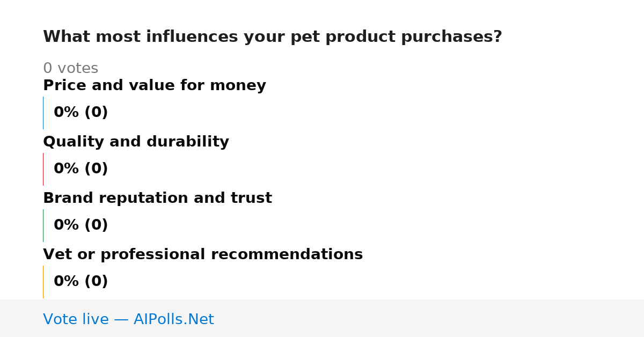644x337 pixels.
Task: Choose the Quality and durability option
Action: point(136,142)
